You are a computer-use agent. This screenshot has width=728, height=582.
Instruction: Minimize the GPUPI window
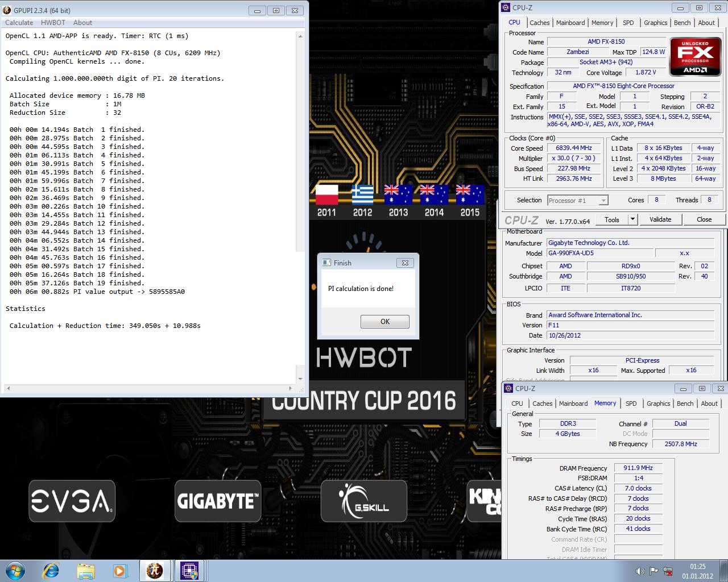257,10
